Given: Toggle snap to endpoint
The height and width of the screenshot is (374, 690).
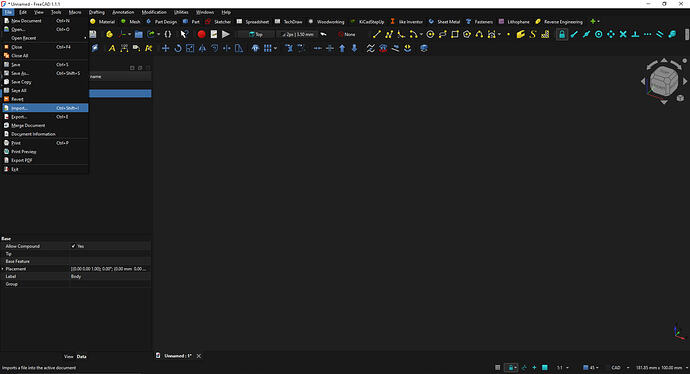Looking at the screenshot, I should (x=574, y=34).
